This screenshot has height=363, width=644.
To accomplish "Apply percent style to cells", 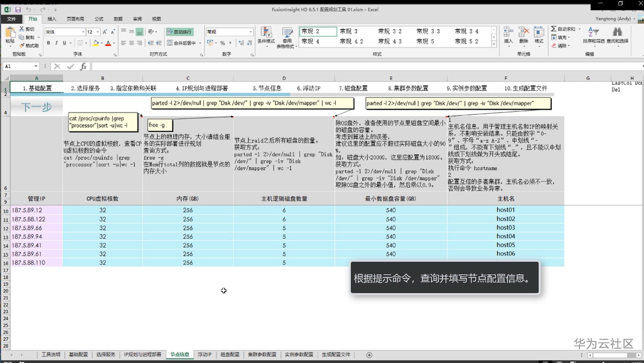I will [x=223, y=43].
